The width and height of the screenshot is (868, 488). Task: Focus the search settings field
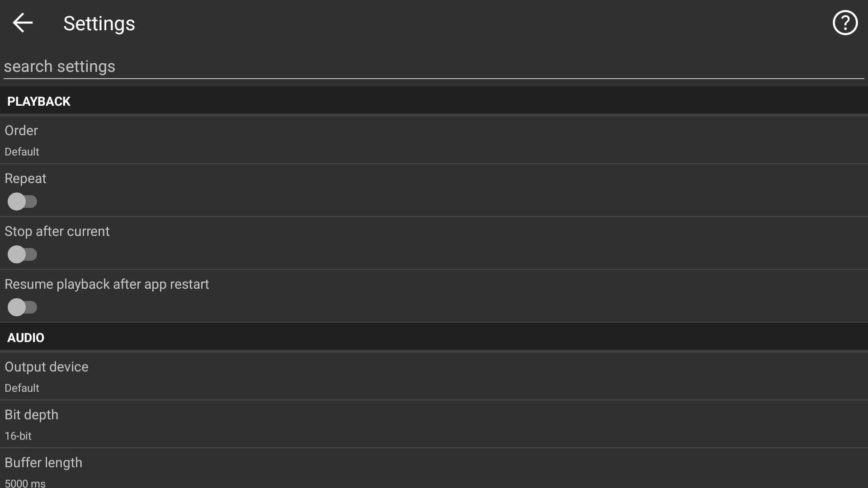pos(433,66)
